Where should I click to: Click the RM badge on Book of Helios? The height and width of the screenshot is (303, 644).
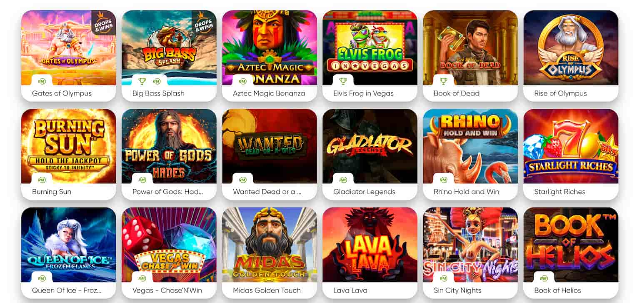coord(544,278)
